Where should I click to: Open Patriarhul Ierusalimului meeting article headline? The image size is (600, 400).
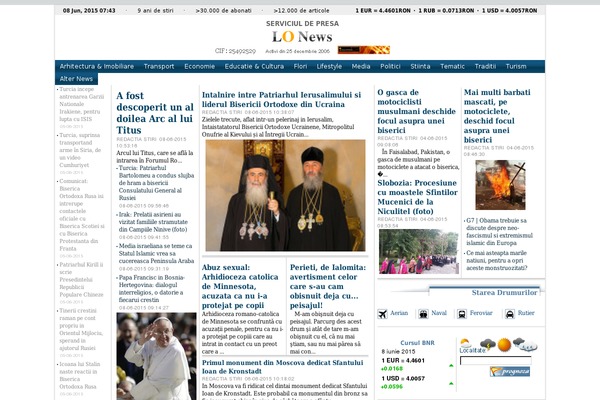pos(281,99)
